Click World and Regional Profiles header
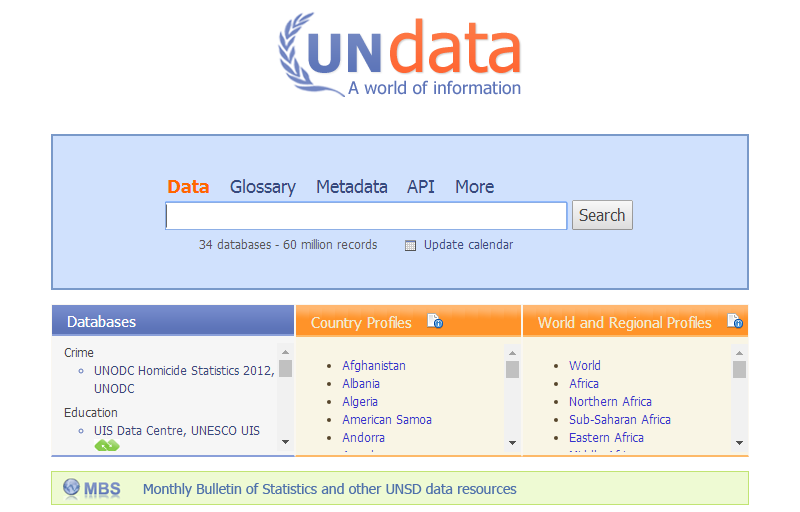 (635, 321)
